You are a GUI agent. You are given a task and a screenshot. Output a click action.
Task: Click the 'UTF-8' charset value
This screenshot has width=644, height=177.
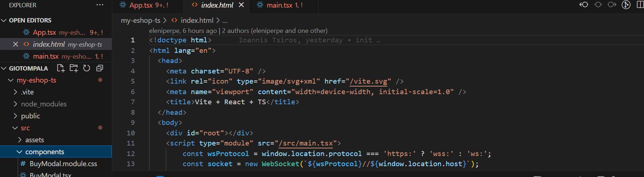[239, 71]
